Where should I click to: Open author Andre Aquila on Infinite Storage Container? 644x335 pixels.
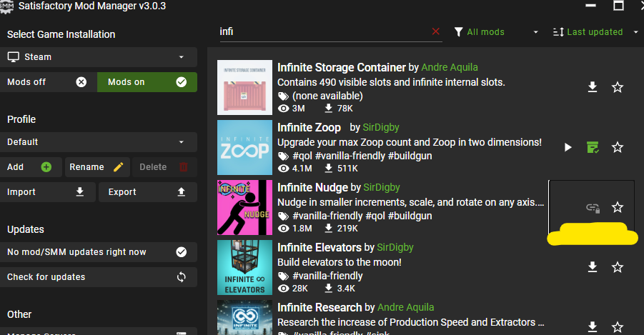pyautogui.click(x=450, y=67)
